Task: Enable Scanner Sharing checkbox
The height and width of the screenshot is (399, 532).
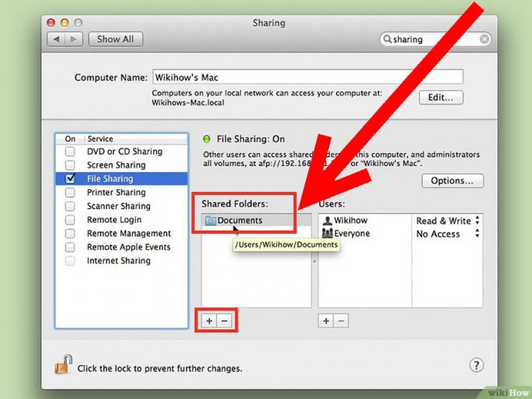Action: (70, 206)
